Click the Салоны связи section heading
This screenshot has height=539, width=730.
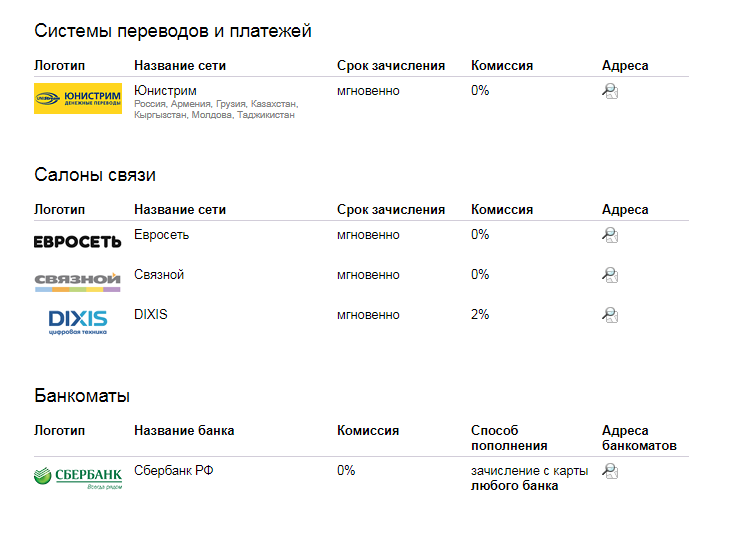pyautogui.click(x=95, y=176)
